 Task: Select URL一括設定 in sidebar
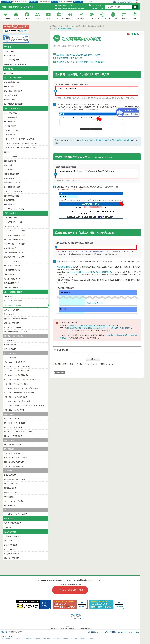[26, 73]
